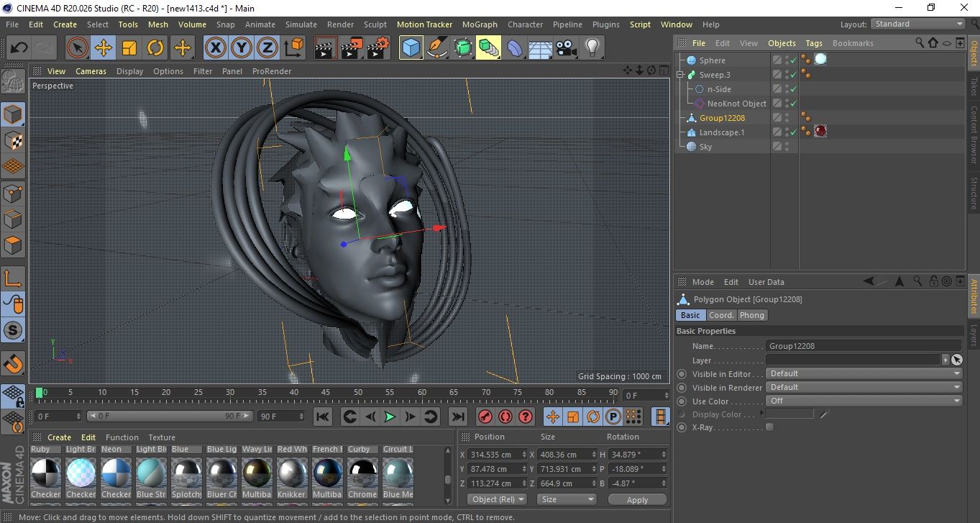Open the Object (Rel) coordinate dropdown
Image resolution: width=980 pixels, height=523 pixels.
point(497,499)
